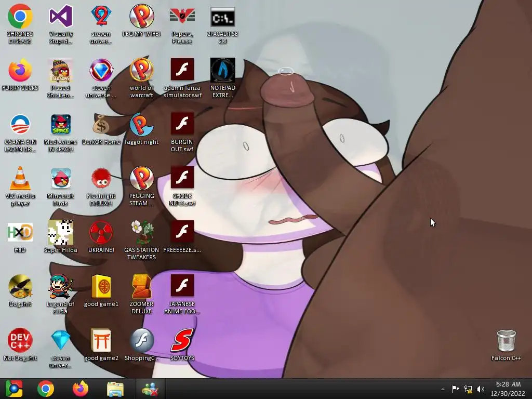Open the ShoppingC... Flash player icon
Screen dimensions: 532x399
[141, 345]
